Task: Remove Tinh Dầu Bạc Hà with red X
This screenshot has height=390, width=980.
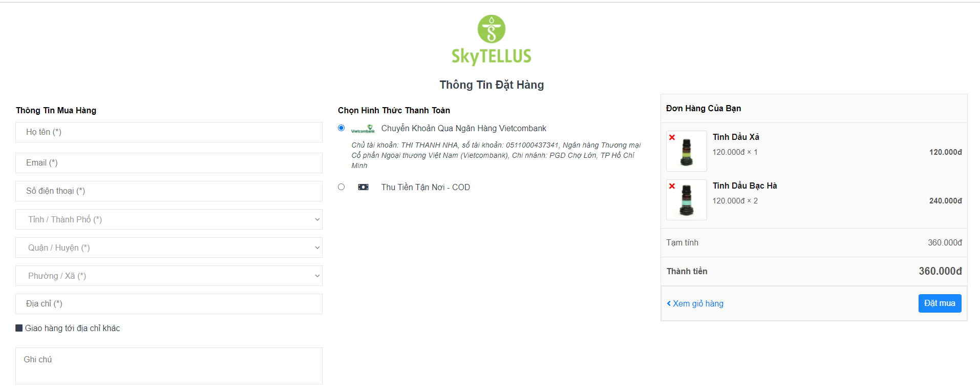Action: pyautogui.click(x=672, y=186)
